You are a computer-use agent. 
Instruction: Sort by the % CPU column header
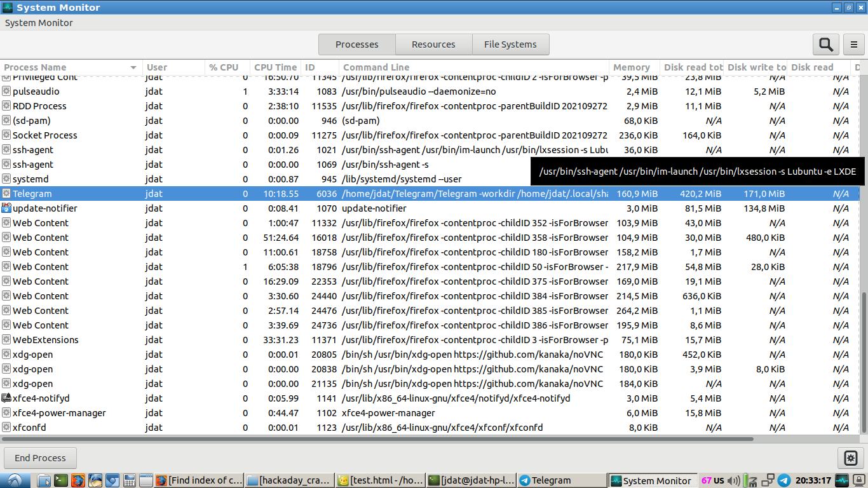coord(227,67)
